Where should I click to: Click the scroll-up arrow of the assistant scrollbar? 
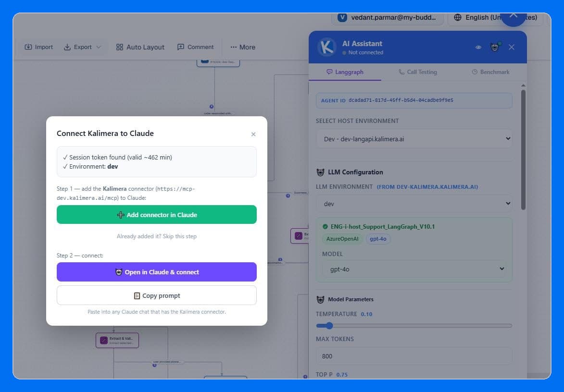tap(523, 86)
